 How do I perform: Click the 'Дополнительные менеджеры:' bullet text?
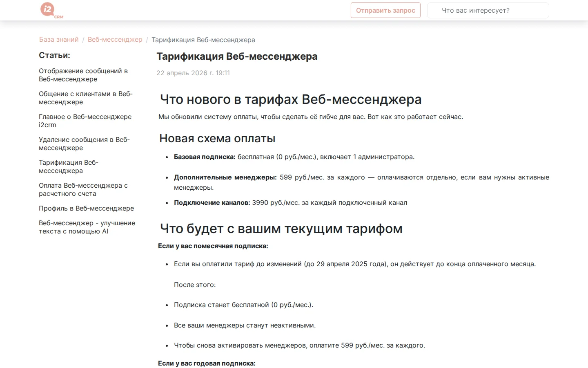coord(225,177)
